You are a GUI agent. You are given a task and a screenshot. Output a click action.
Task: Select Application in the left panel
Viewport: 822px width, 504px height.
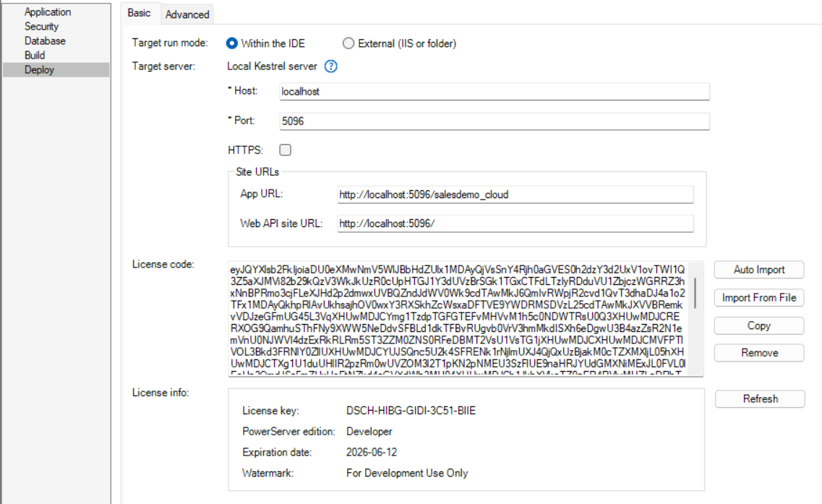click(48, 12)
